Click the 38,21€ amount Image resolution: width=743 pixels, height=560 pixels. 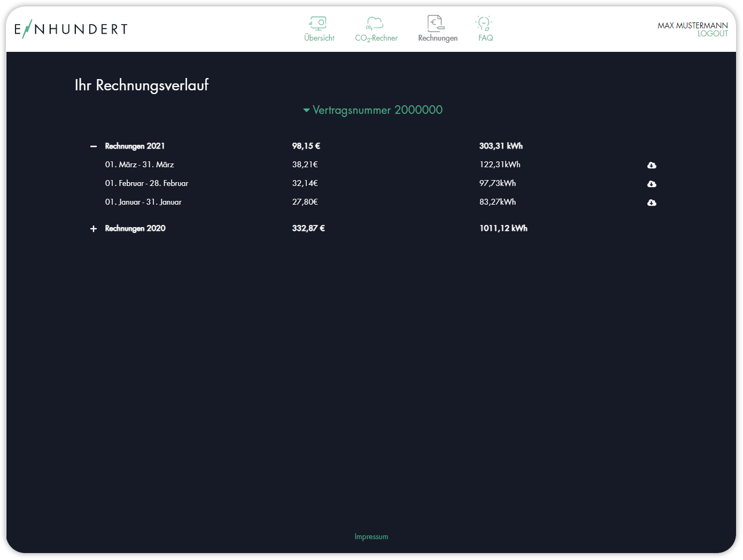tap(305, 165)
